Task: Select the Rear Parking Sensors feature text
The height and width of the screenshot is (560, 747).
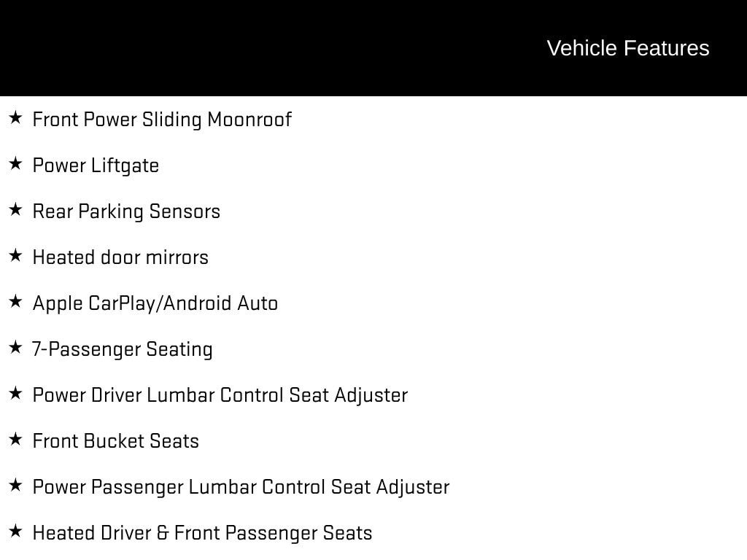Action: [126, 211]
